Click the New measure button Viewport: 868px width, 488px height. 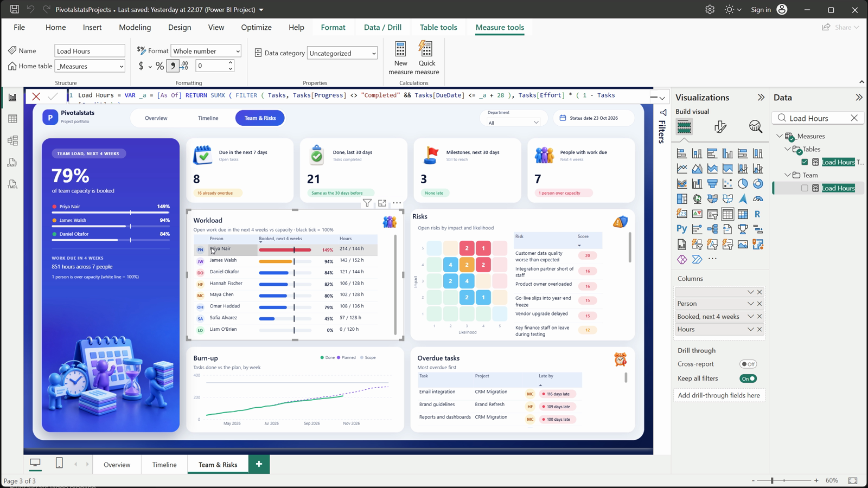pyautogui.click(x=400, y=58)
